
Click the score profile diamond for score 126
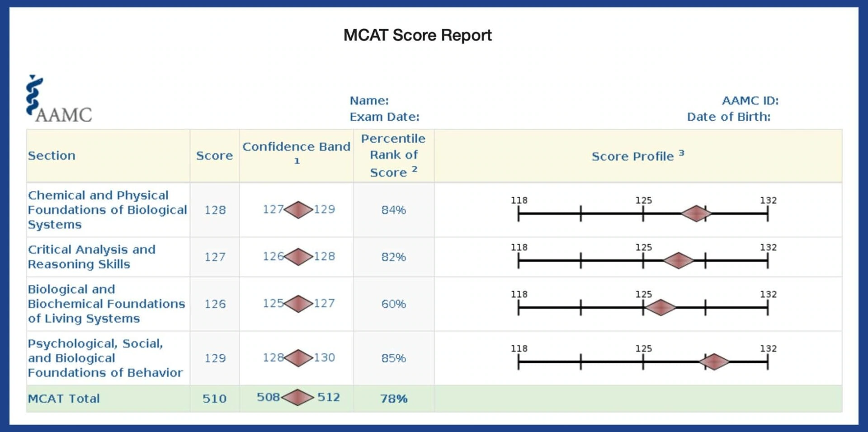point(660,308)
